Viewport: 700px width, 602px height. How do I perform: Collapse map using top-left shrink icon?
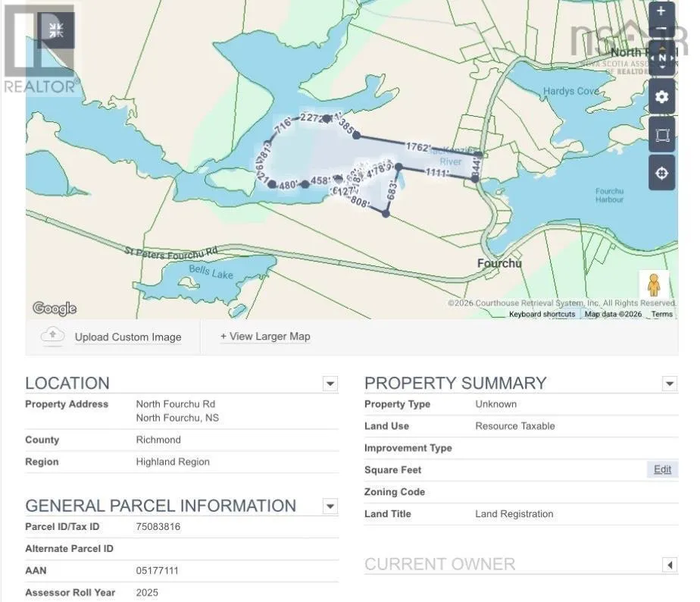coord(56,30)
